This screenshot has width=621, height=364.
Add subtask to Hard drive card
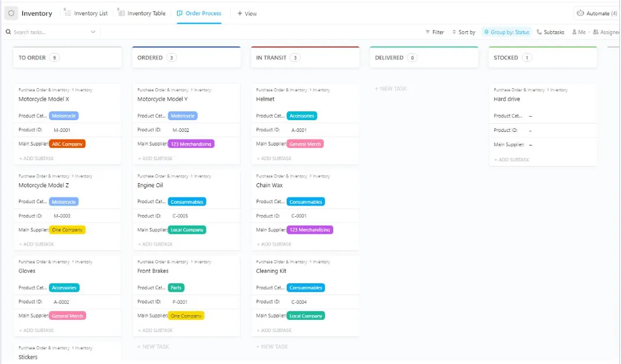click(x=512, y=160)
